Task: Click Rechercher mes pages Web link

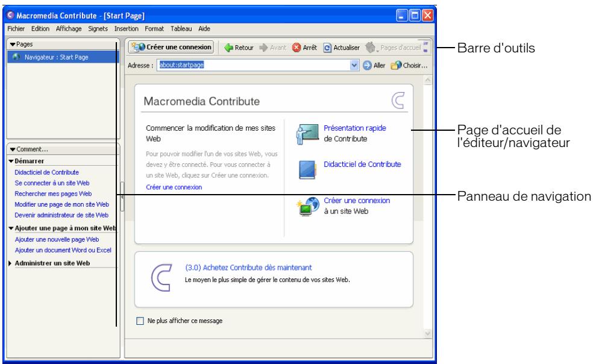Action: [x=53, y=193]
